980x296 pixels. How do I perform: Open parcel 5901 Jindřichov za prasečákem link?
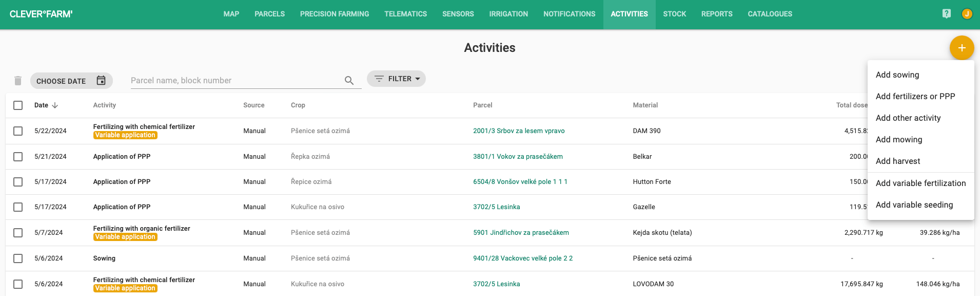521,233
